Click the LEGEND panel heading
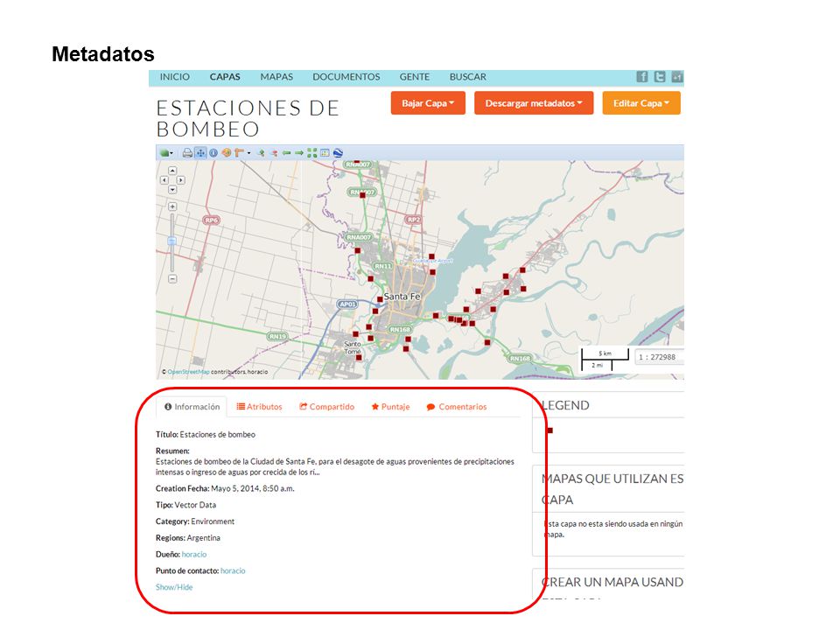 click(566, 405)
